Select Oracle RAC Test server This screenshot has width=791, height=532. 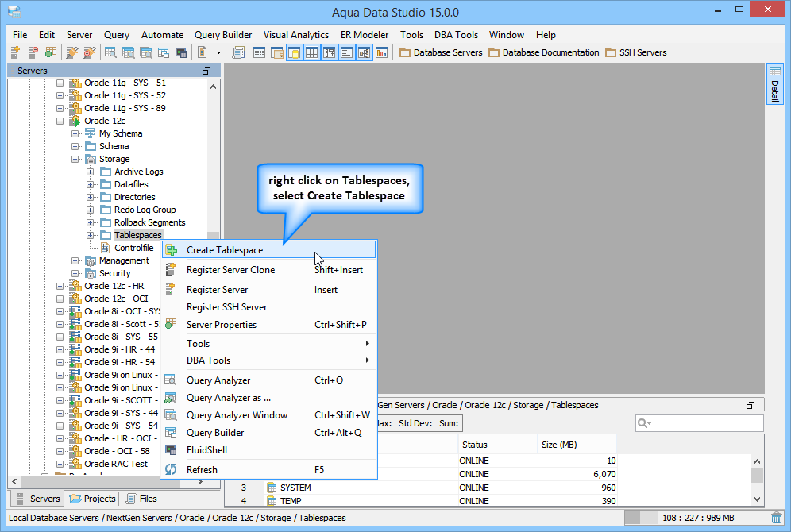point(116,464)
